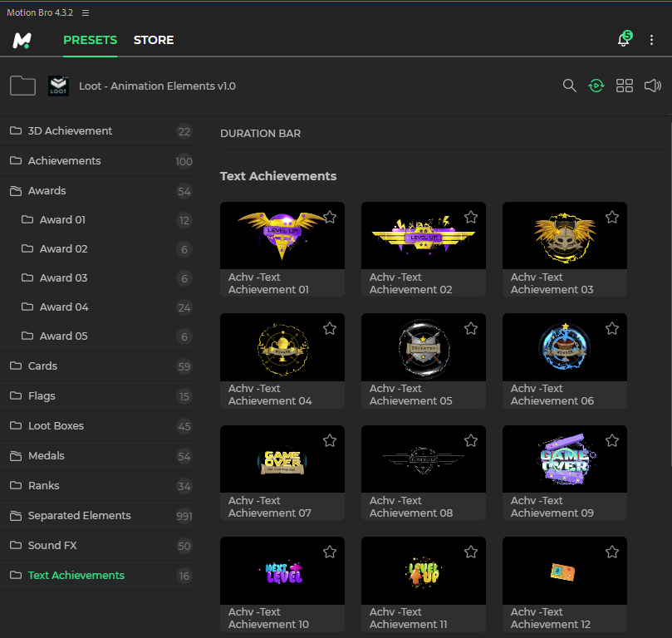Star the Text Achievement 08 preset
The height and width of the screenshot is (638, 672).
tap(471, 440)
